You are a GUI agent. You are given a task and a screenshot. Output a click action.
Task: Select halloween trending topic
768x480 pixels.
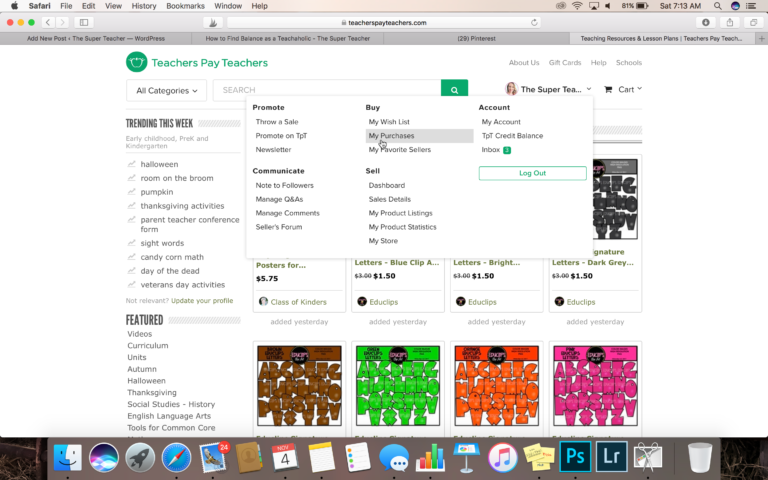pyautogui.click(x=159, y=164)
